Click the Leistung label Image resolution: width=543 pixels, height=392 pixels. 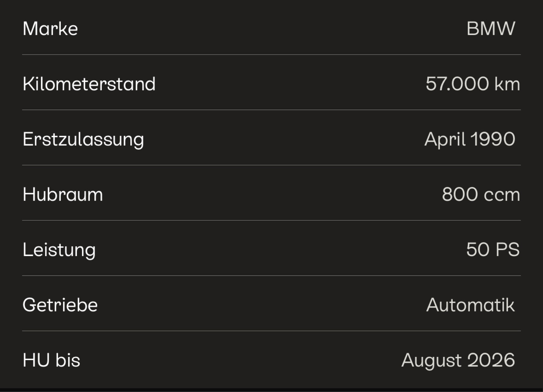[x=59, y=250]
